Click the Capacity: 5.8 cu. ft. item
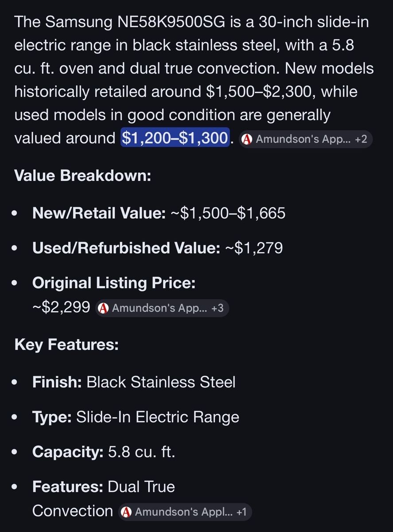This screenshot has height=532, width=393. click(104, 452)
